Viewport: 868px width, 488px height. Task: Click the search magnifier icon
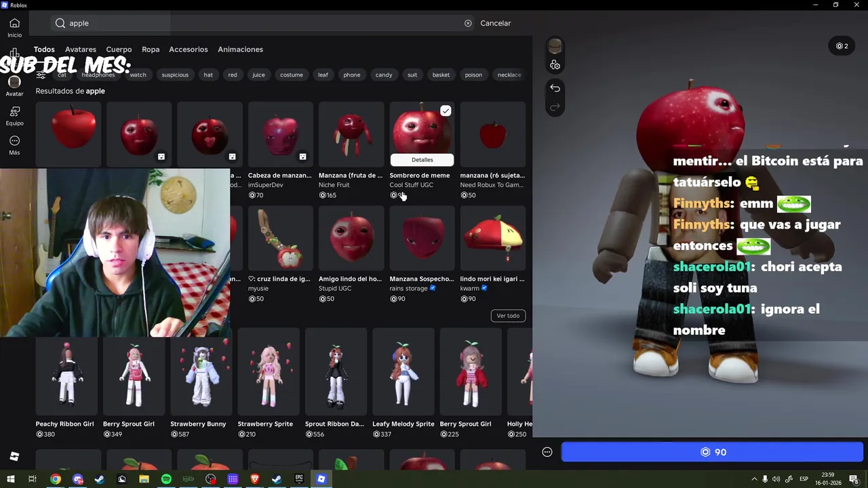coord(60,23)
